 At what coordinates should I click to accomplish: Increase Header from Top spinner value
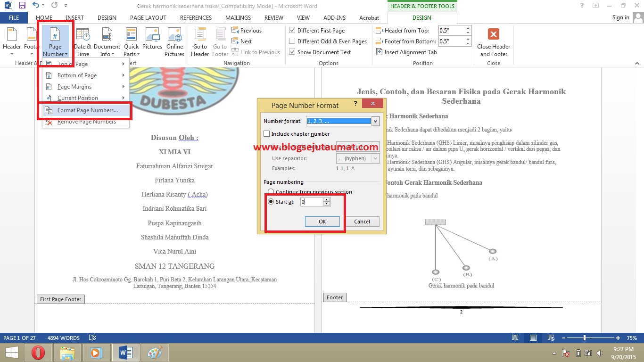tap(468, 28)
